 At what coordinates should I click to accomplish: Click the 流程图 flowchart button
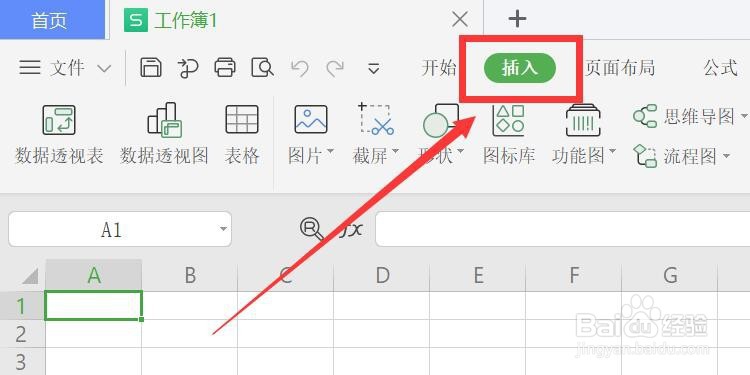click(681, 156)
